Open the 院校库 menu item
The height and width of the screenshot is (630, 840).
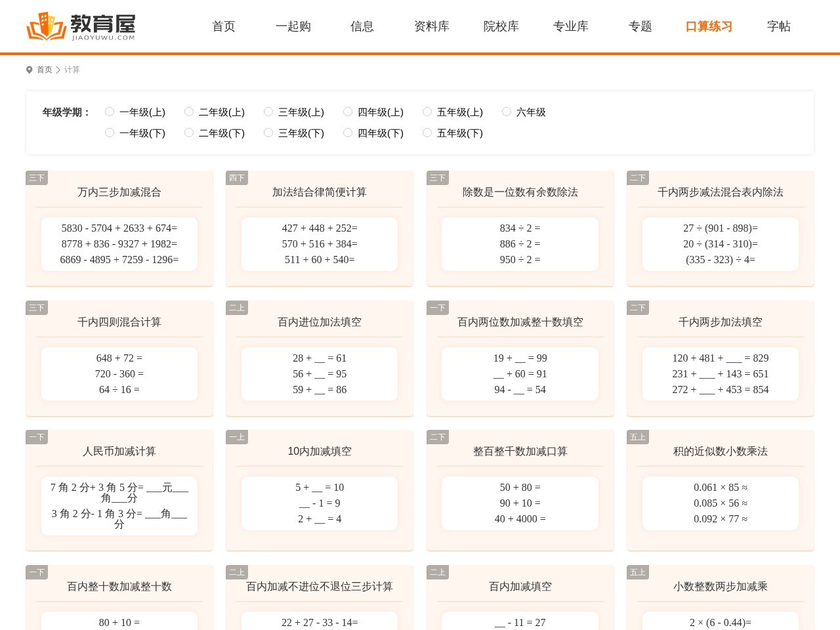coord(501,26)
